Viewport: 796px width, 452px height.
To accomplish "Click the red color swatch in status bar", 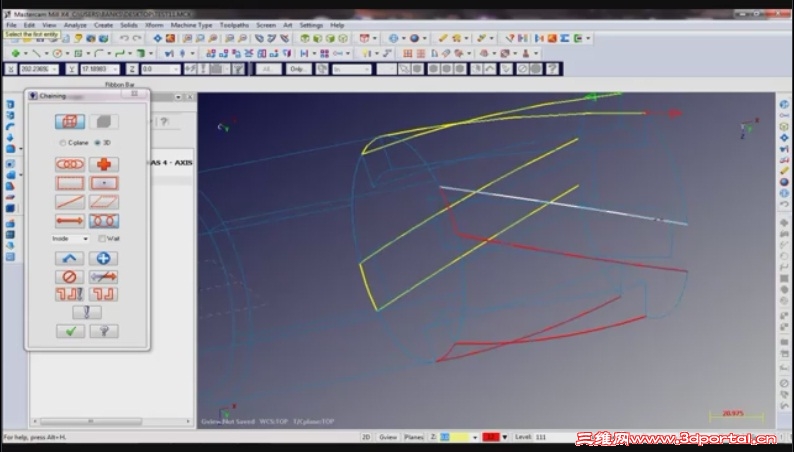I will [491, 437].
